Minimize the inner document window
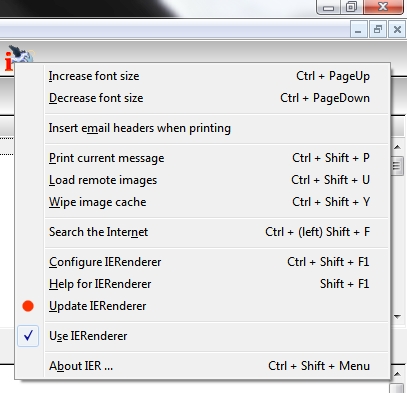This screenshot has height=393, width=407. [359, 30]
